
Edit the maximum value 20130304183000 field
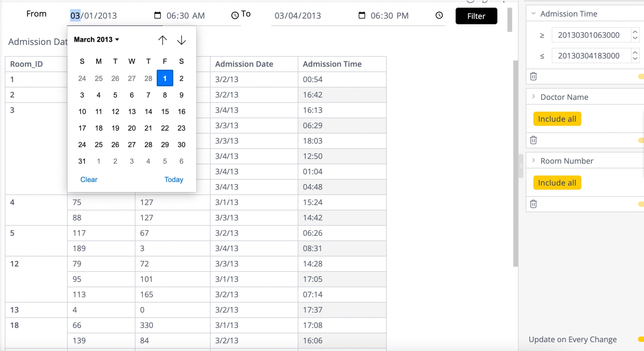[x=591, y=56]
